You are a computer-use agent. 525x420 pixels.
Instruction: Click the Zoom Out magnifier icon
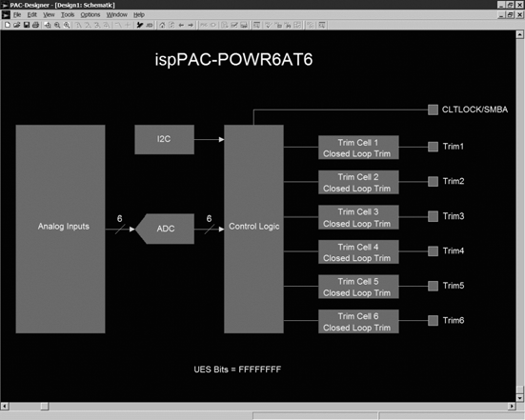tap(57, 25)
